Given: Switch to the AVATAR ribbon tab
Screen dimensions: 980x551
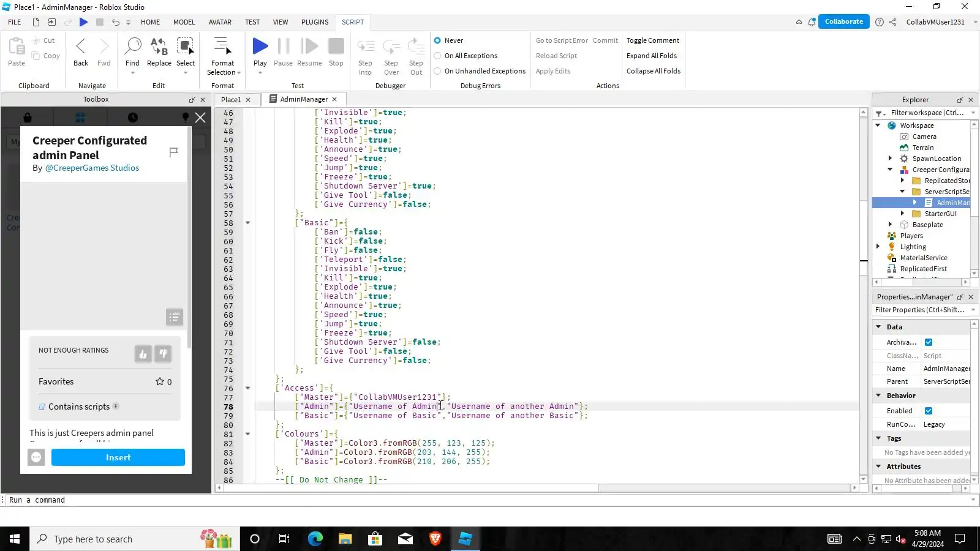Looking at the screenshot, I should point(220,22).
